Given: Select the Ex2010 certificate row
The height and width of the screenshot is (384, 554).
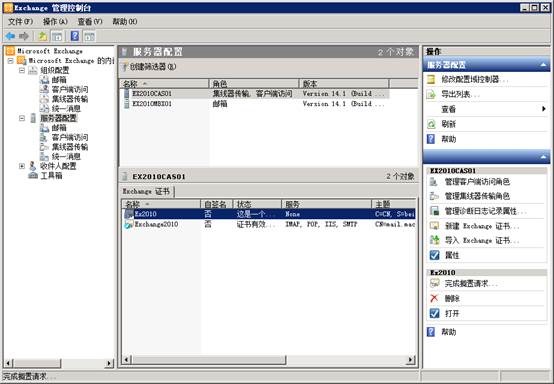Looking at the screenshot, I should pyautogui.click(x=269, y=214).
